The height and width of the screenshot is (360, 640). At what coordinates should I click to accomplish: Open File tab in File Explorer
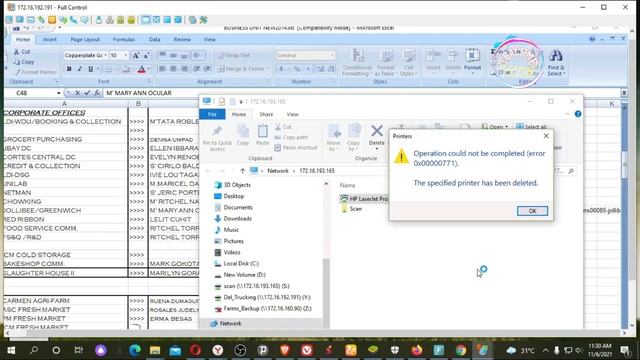tap(212, 114)
